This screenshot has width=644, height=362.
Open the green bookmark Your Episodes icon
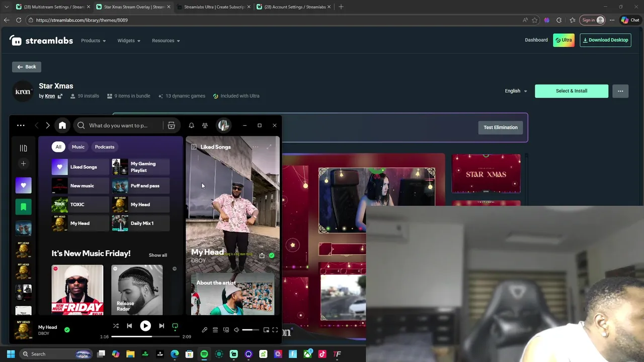(23, 207)
